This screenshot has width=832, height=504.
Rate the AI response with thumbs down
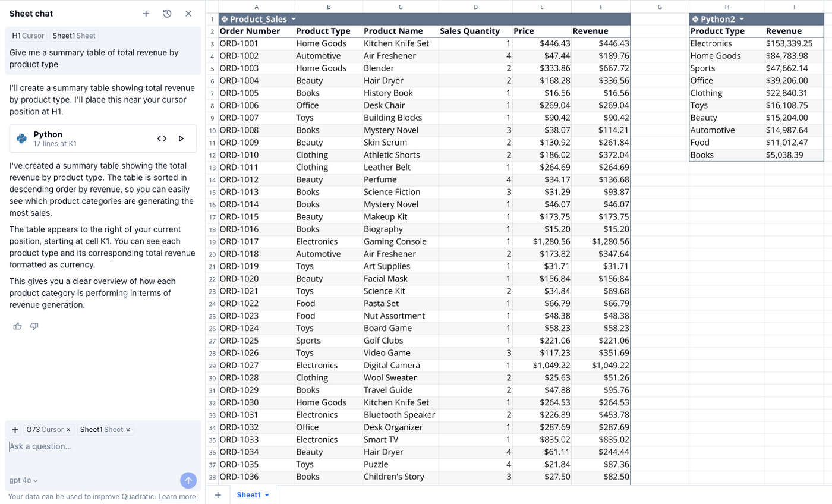coord(34,326)
